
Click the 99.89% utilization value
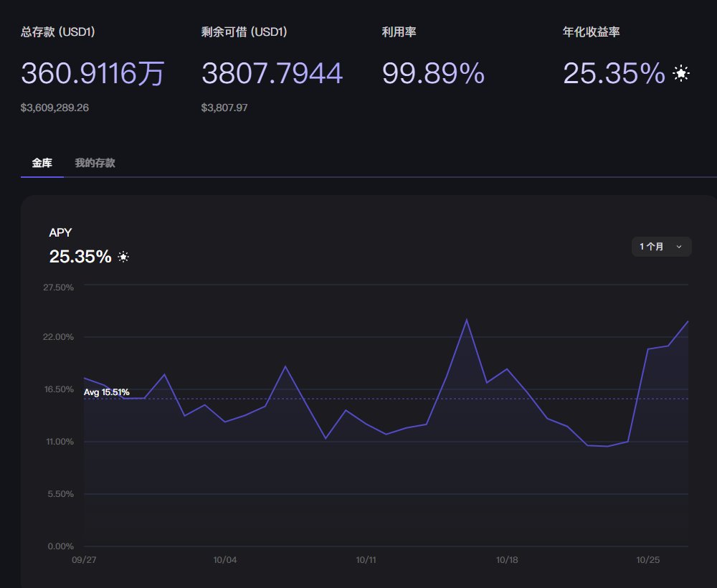pos(433,73)
